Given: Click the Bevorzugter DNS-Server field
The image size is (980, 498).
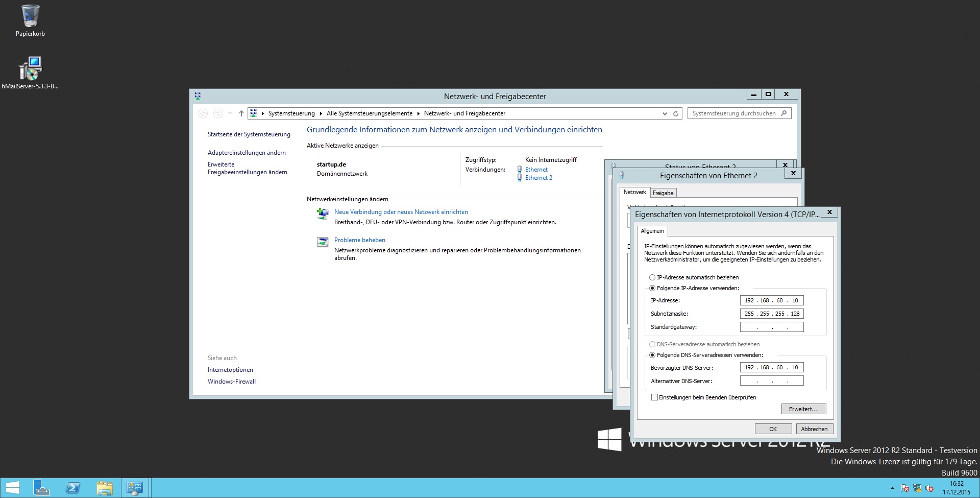Looking at the screenshot, I should click(x=771, y=367).
